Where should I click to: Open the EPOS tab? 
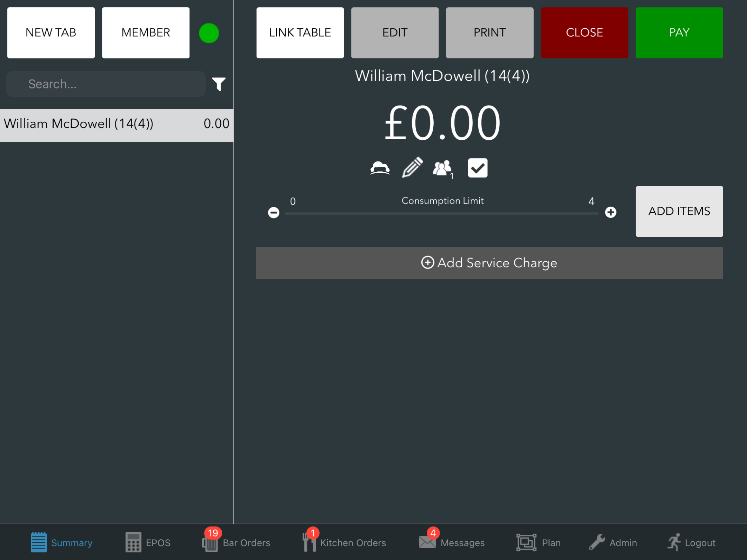coord(148,542)
